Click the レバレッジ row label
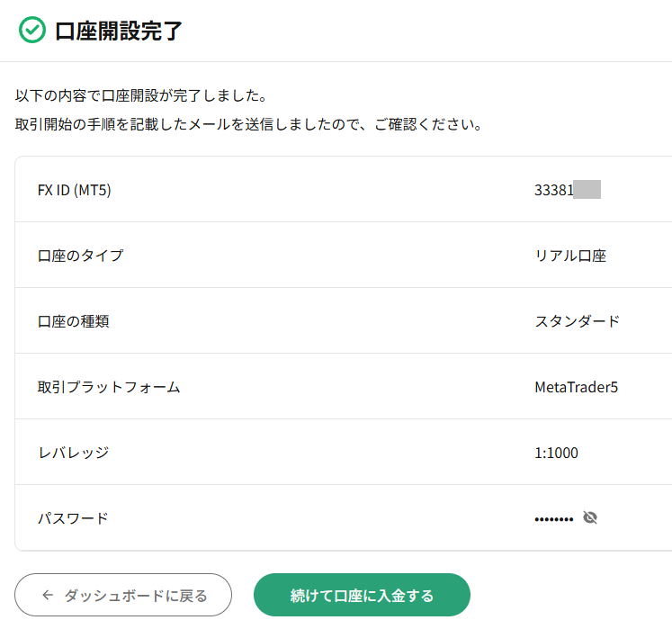672x638 pixels. click(x=73, y=453)
